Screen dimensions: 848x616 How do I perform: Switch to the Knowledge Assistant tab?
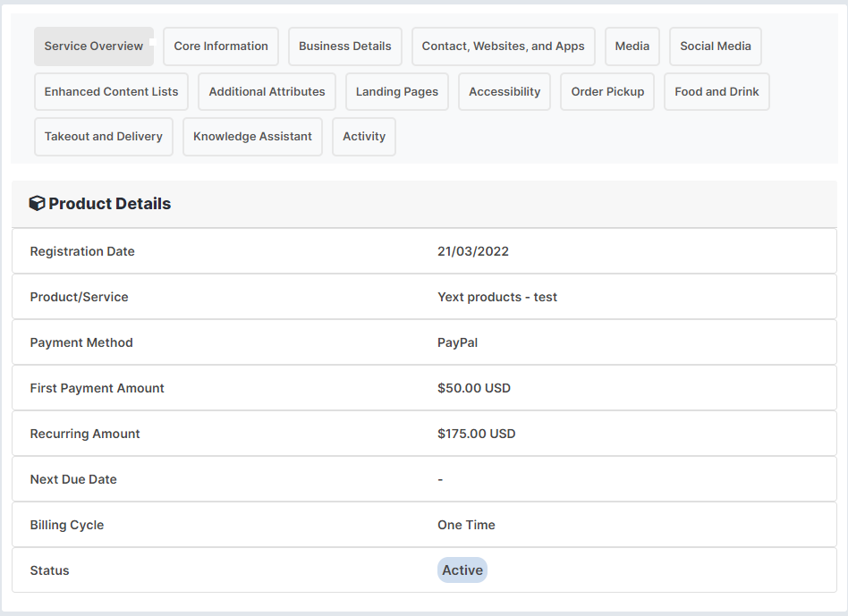pyautogui.click(x=251, y=136)
